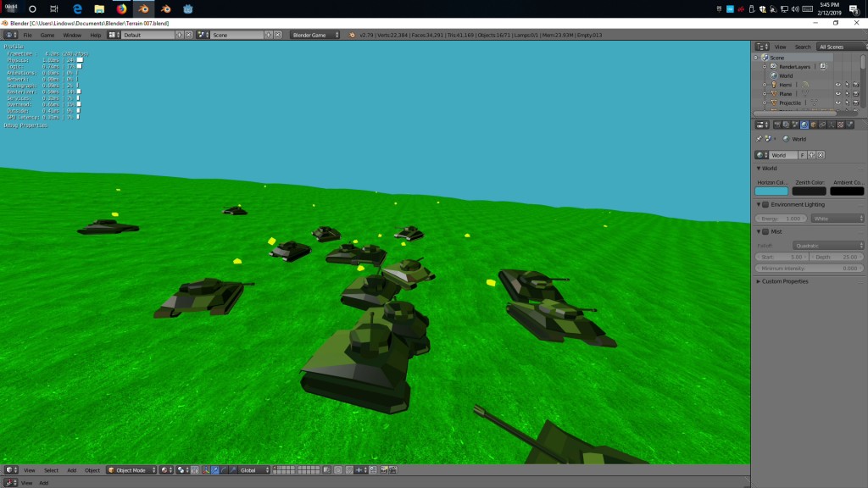Switch to the Scene properties tab
868x488 pixels.
pos(794,125)
